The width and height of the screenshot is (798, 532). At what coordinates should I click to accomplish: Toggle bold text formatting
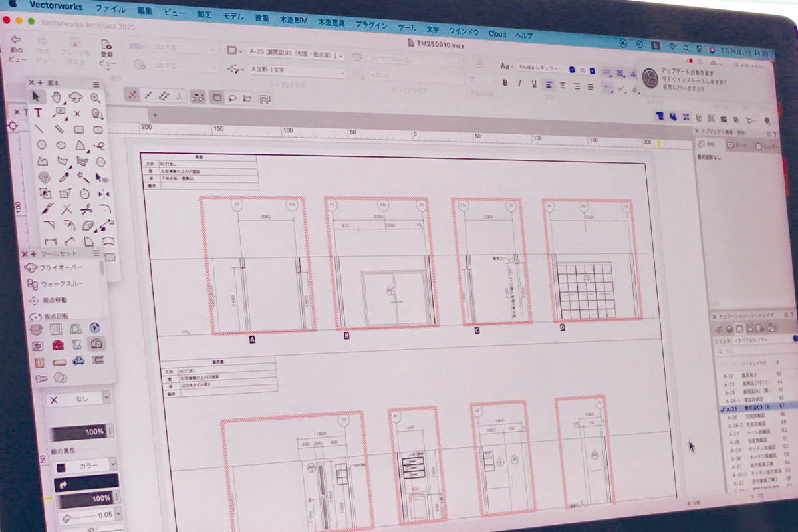505,83
